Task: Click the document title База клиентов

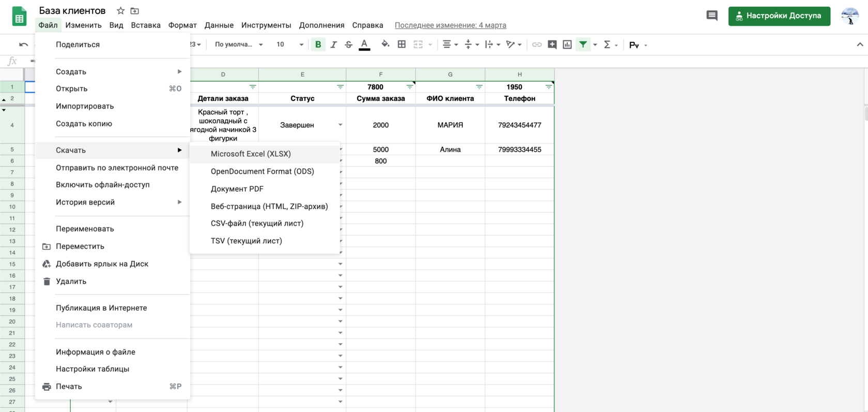Action: tap(72, 11)
